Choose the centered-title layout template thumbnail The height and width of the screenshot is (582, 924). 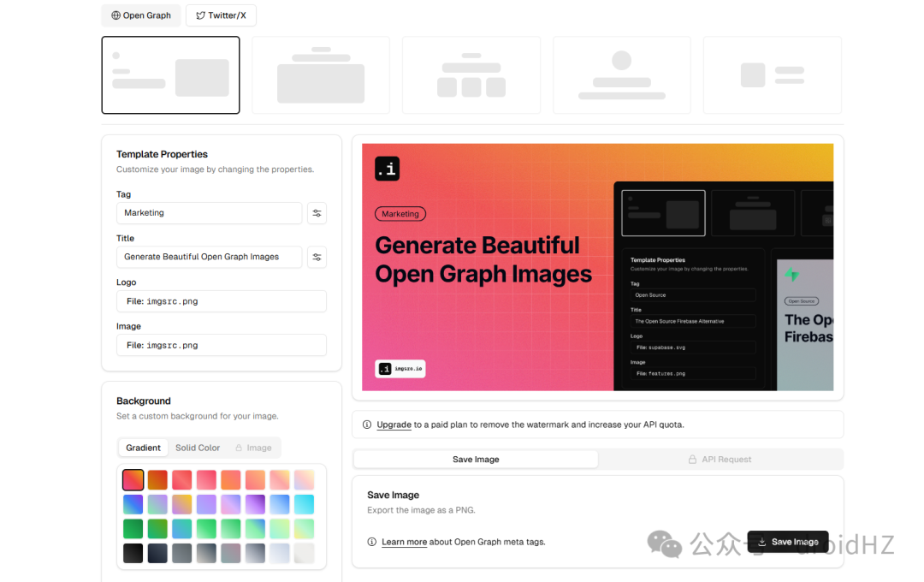tap(321, 74)
